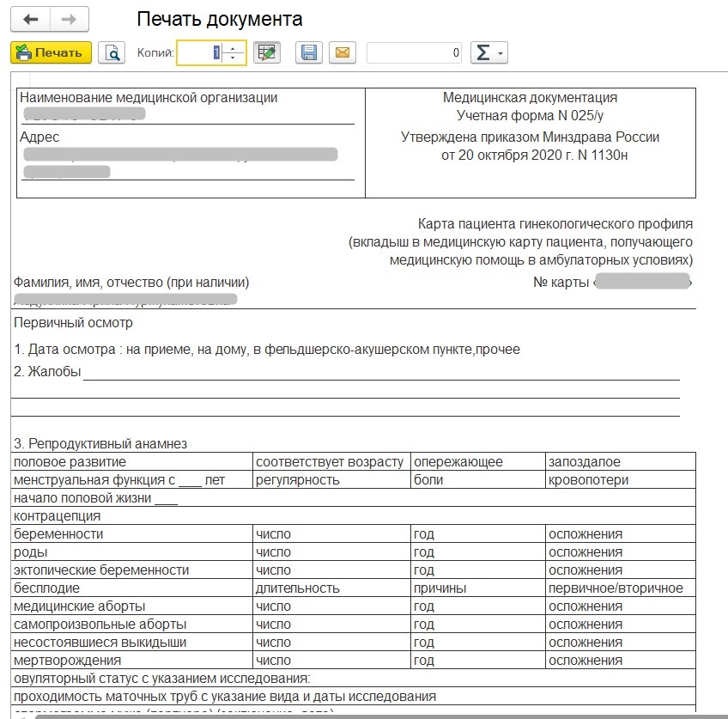
Task: Click the back navigation arrow
Action: point(30,19)
